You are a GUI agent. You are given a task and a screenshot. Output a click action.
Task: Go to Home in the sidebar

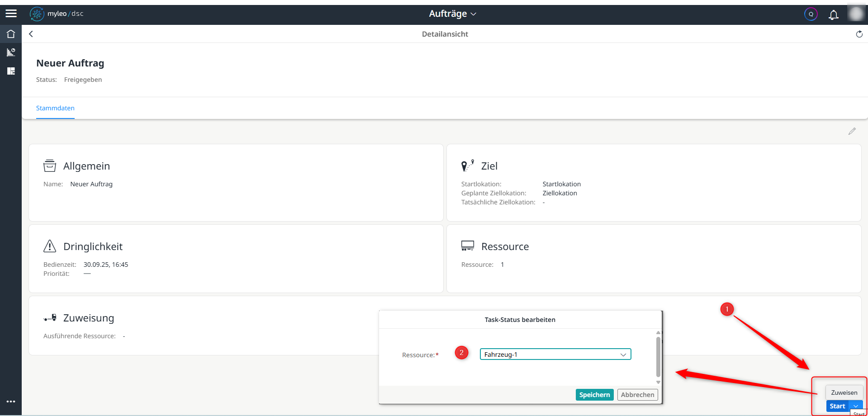coord(11,34)
